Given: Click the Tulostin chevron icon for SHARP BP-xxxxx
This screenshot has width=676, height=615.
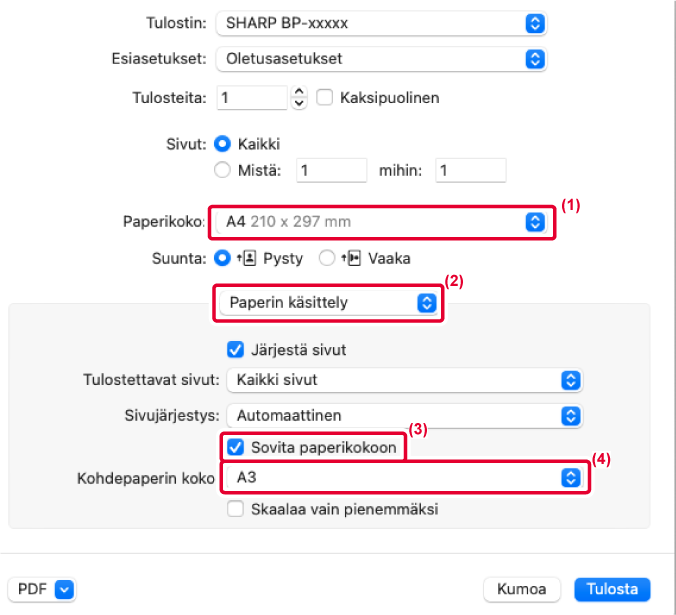Looking at the screenshot, I should pos(535,23).
